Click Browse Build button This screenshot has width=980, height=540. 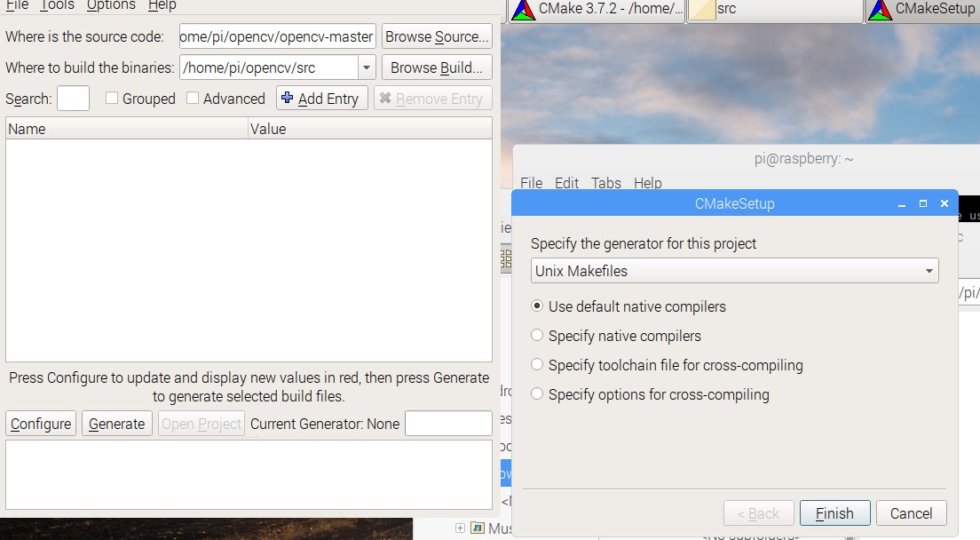pyautogui.click(x=437, y=67)
